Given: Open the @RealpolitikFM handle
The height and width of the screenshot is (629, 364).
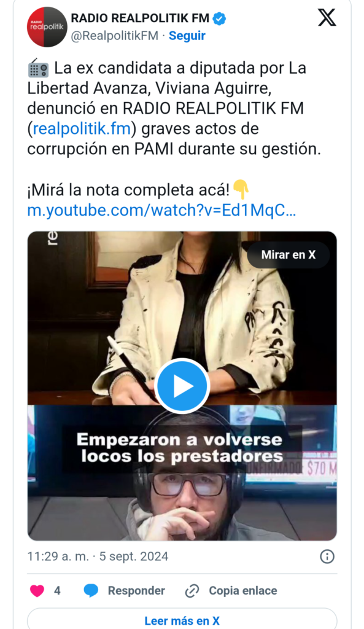Looking at the screenshot, I should (x=115, y=36).
